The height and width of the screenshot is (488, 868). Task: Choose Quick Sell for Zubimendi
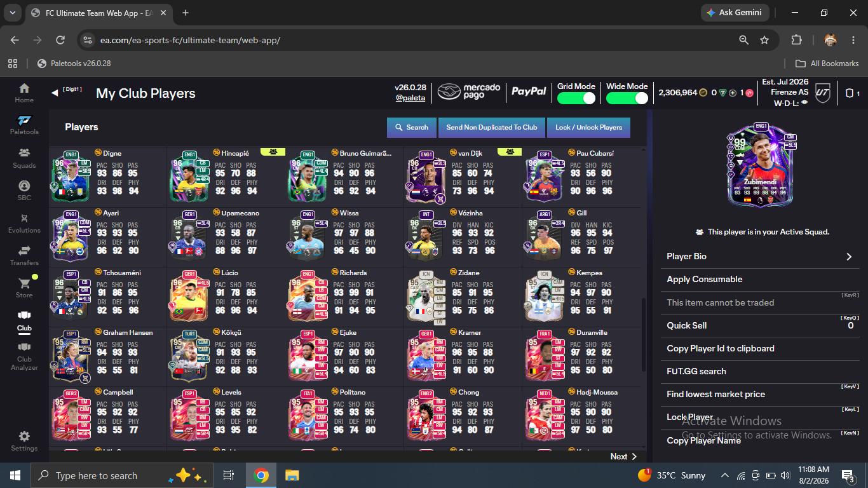click(759, 325)
